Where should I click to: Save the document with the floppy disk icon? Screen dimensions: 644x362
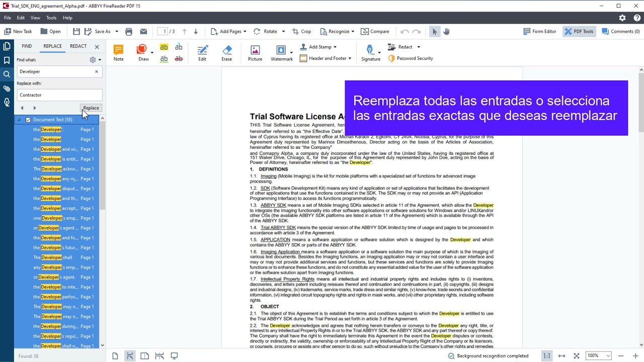tap(76, 31)
